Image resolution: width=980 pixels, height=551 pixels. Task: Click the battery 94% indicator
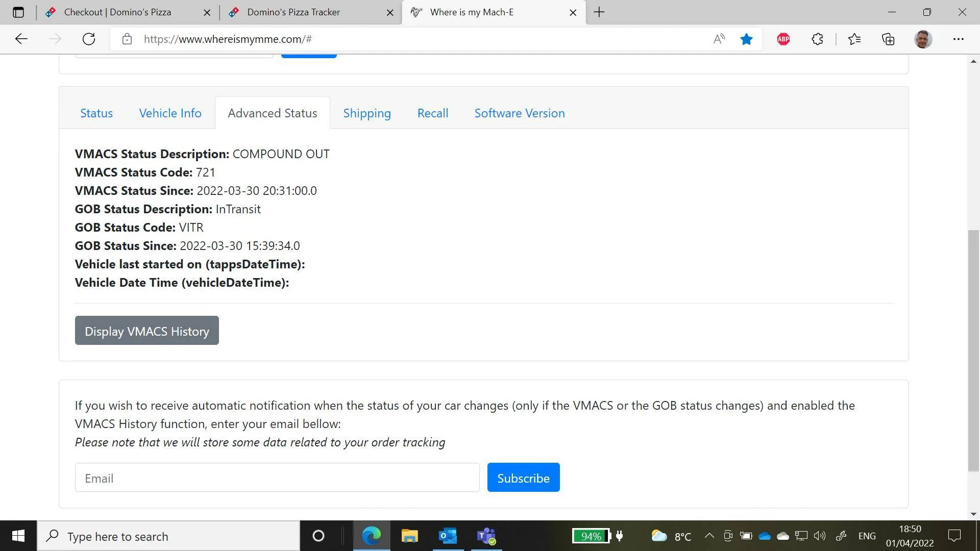pos(591,536)
